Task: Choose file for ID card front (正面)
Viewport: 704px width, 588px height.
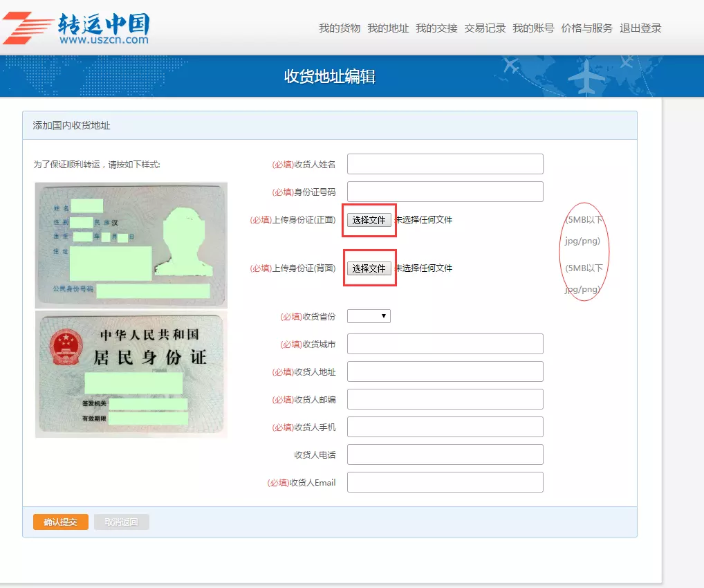Action: 369,220
